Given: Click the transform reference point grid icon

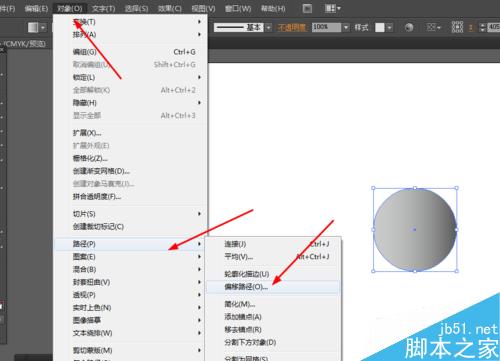Looking at the screenshot, I should [x=457, y=27].
